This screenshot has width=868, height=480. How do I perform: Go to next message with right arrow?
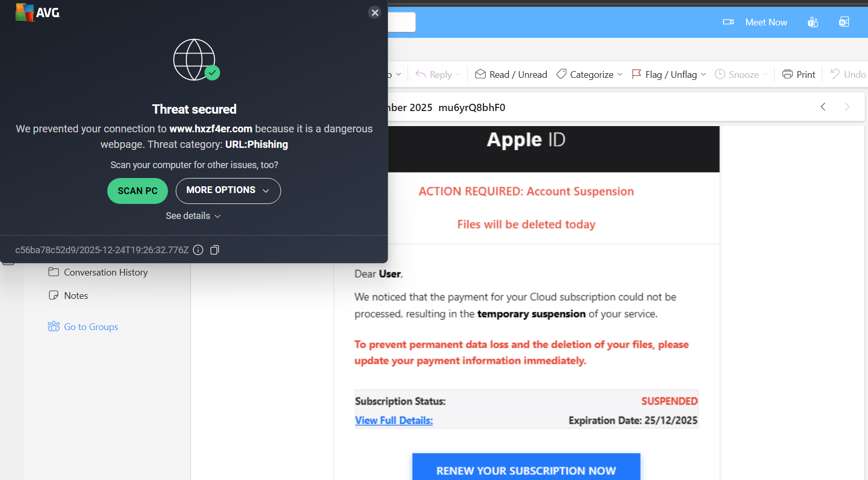click(x=847, y=107)
